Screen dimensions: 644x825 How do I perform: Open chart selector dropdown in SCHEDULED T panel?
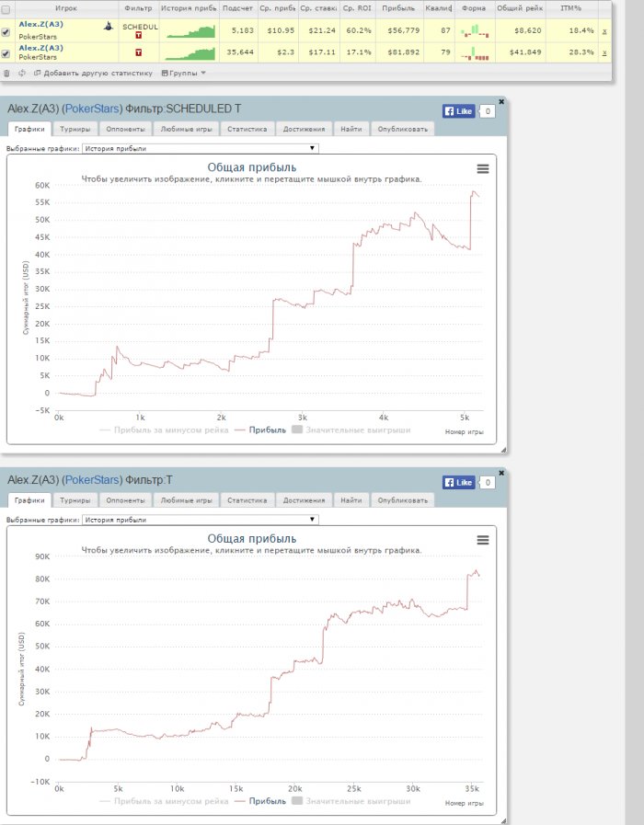point(201,148)
